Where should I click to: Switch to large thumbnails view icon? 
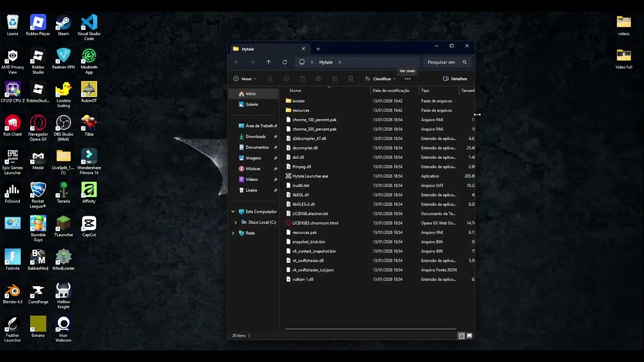[x=469, y=336]
